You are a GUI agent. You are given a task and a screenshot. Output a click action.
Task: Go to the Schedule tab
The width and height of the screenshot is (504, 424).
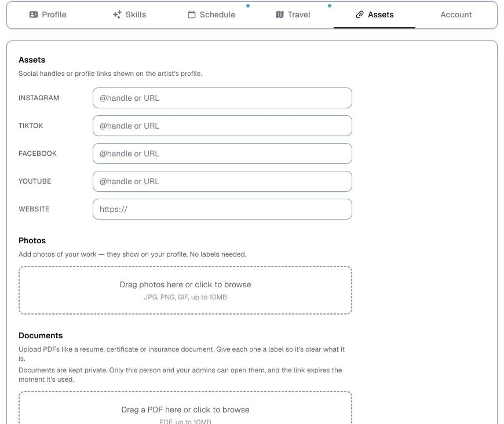[211, 14]
